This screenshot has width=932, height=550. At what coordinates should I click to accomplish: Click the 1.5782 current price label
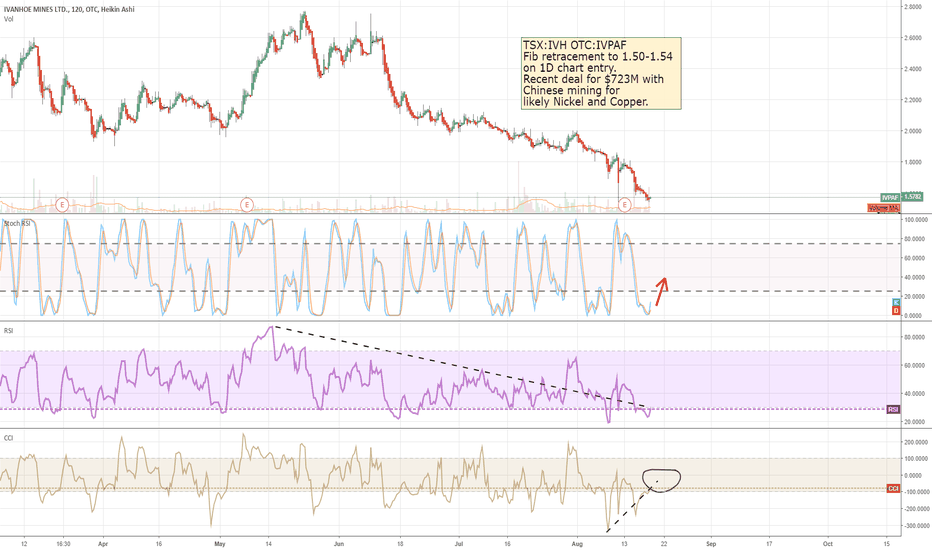912,196
